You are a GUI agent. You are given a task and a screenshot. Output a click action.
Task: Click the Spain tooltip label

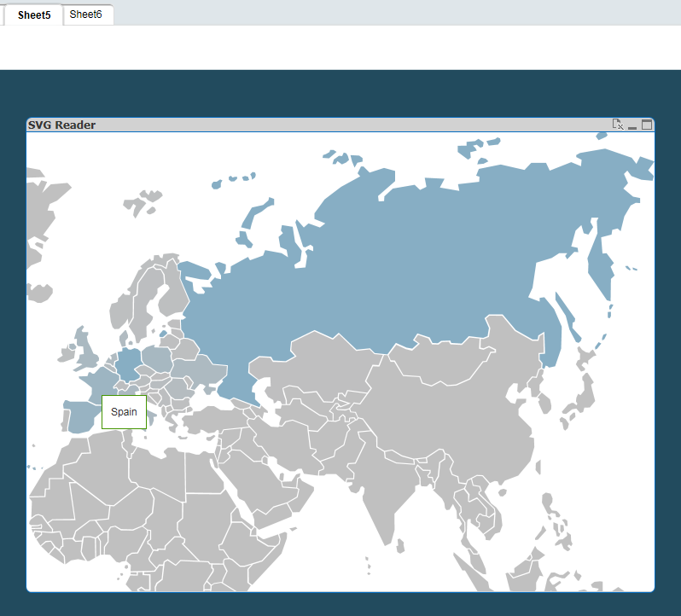pos(124,412)
